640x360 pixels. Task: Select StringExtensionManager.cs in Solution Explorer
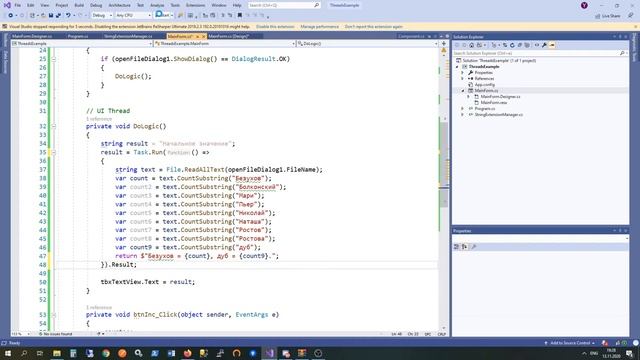click(x=499, y=115)
